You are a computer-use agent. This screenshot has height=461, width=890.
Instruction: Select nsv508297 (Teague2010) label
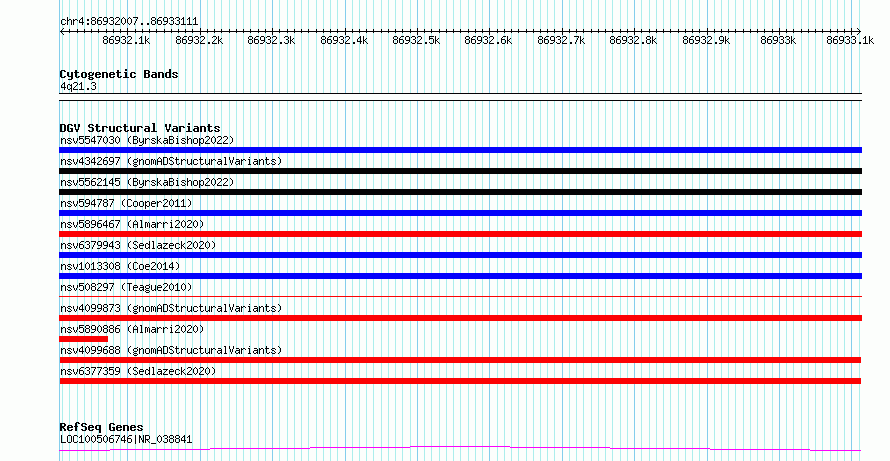pyautogui.click(x=126, y=287)
